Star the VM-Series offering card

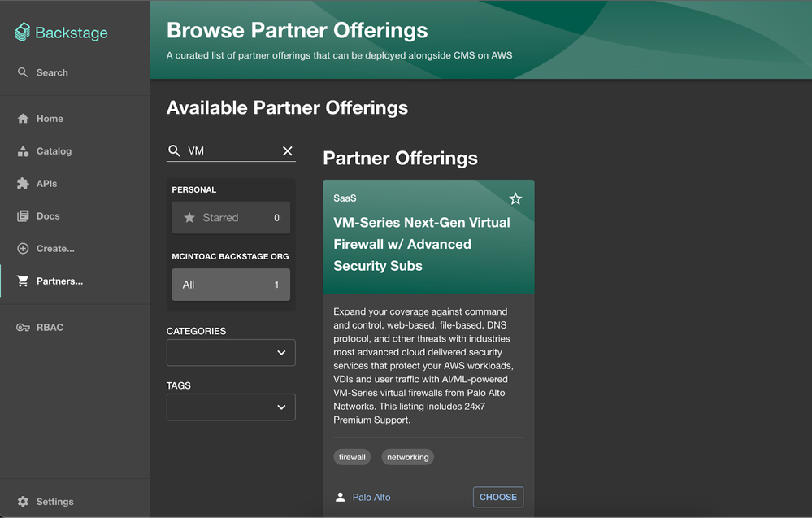click(515, 199)
